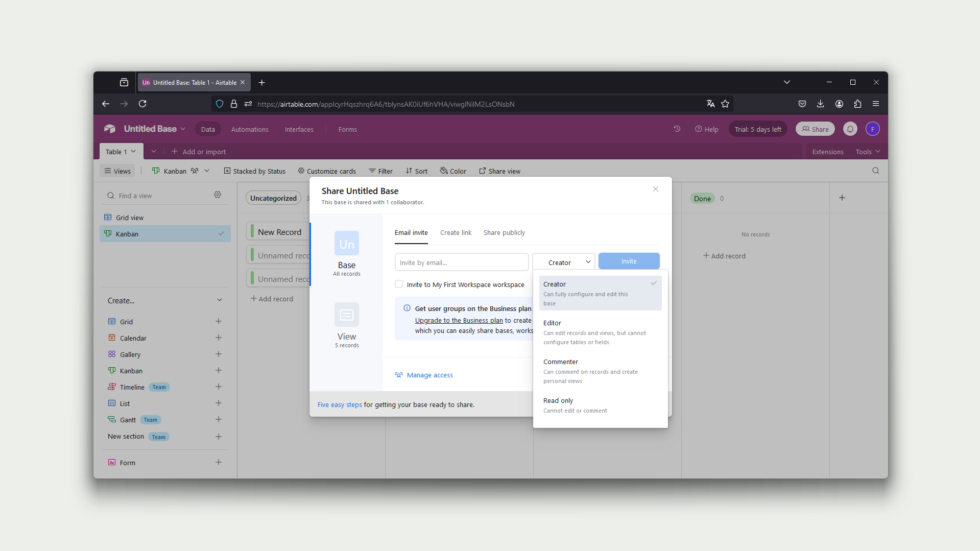Image resolution: width=980 pixels, height=551 pixels.
Task: List all browser tabs
Action: tap(787, 82)
